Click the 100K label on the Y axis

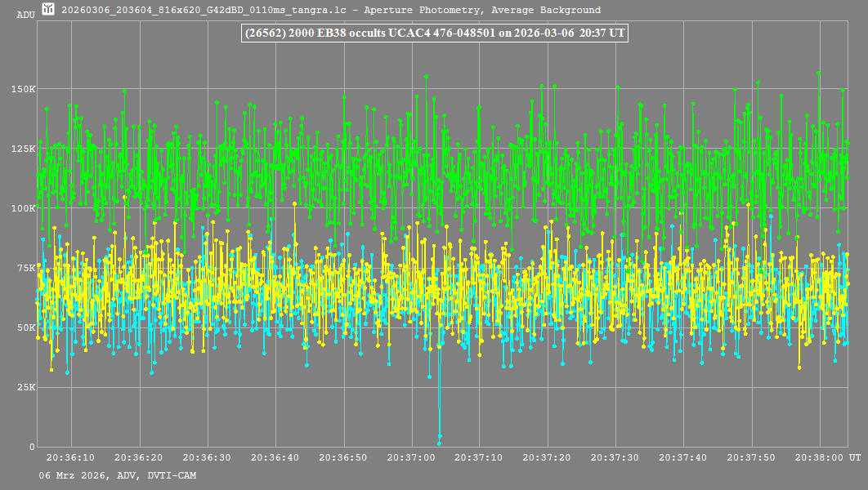pyautogui.click(x=23, y=208)
